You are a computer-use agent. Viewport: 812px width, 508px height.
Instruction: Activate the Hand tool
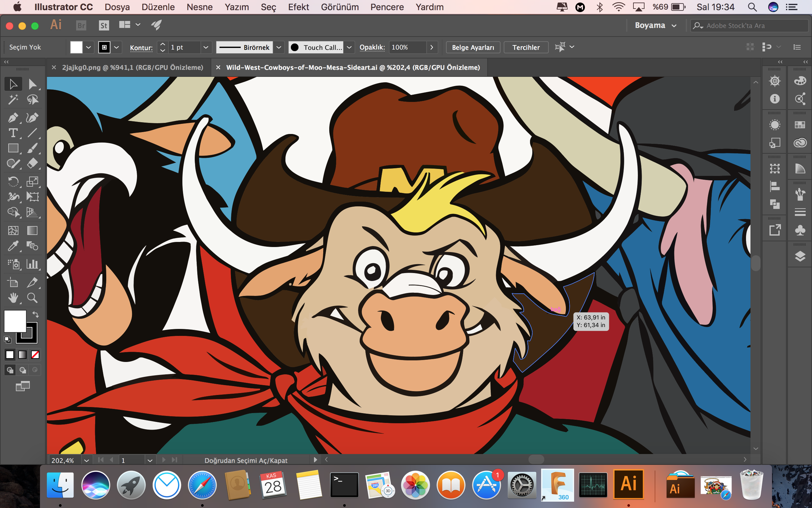coord(13,298)
